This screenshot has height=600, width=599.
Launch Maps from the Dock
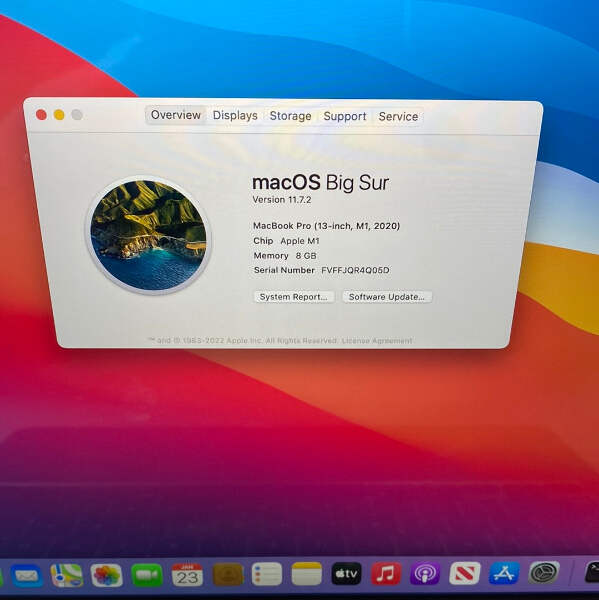[x=67, y=575]
